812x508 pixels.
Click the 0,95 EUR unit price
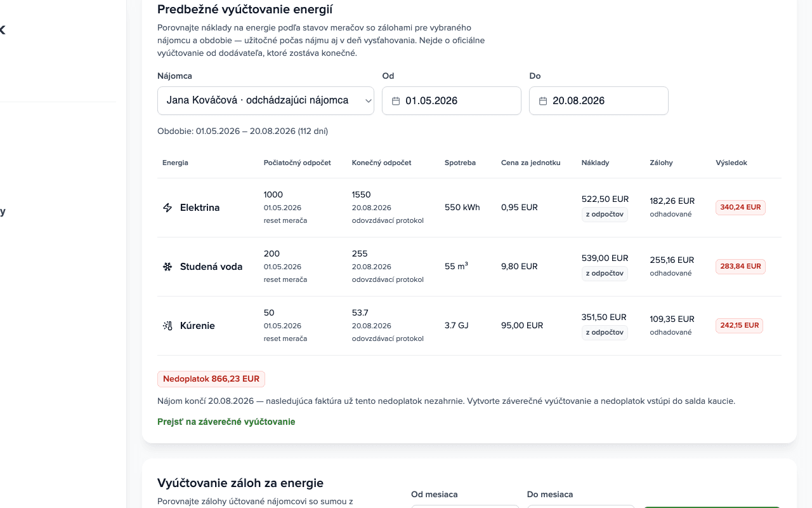[x=520, y=208]
